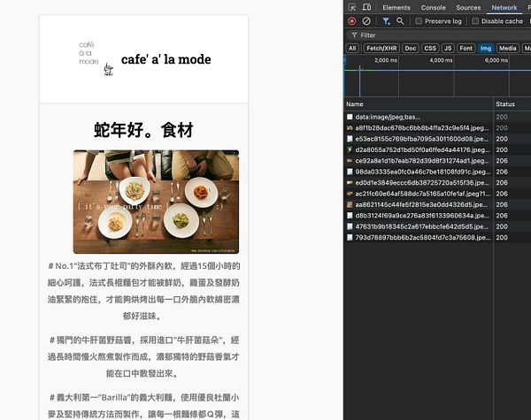The height and width of the screenshot is (420, 531).
Task: Click file icon of d8b3124f69a9 request
Action: click(x=350, y=216)
